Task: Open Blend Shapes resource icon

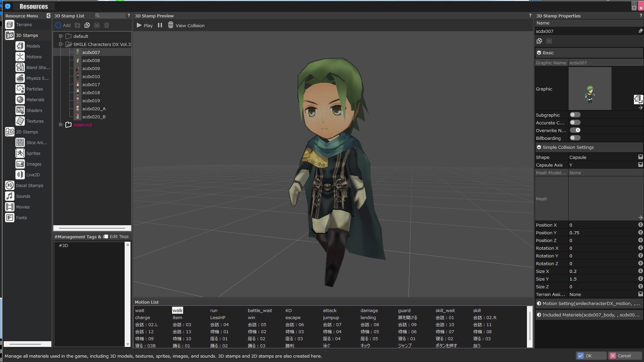Action: click(20, 68)
